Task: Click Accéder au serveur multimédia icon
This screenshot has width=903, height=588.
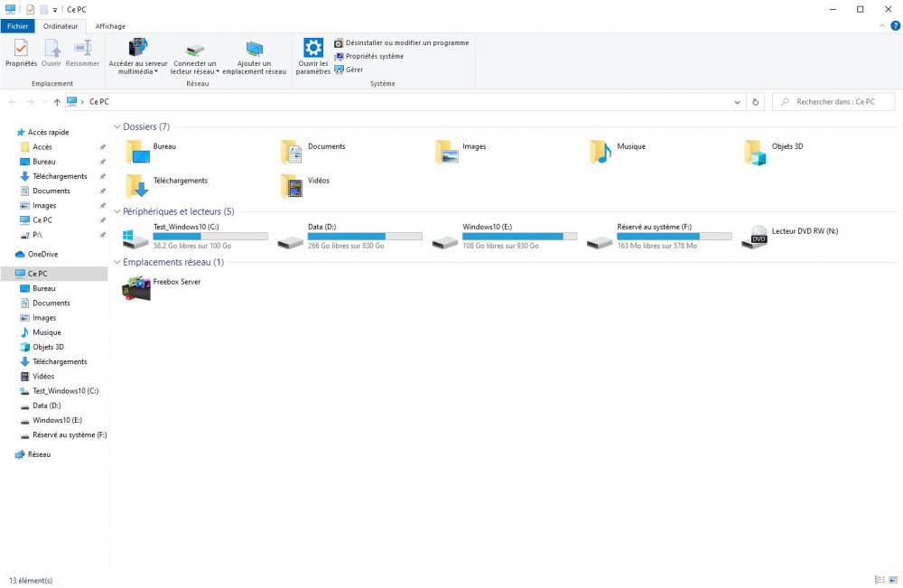Action: click(138, 49)
